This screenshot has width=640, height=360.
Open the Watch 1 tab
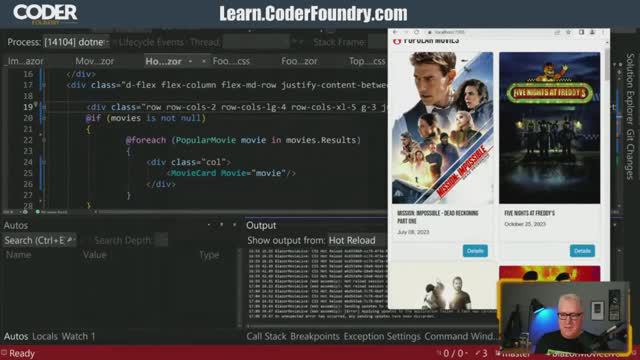78,336
